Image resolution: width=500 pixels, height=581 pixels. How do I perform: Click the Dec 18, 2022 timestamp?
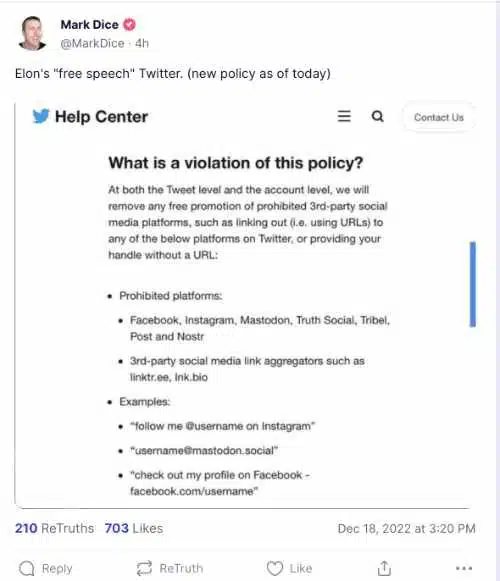[x=406, y=528]
